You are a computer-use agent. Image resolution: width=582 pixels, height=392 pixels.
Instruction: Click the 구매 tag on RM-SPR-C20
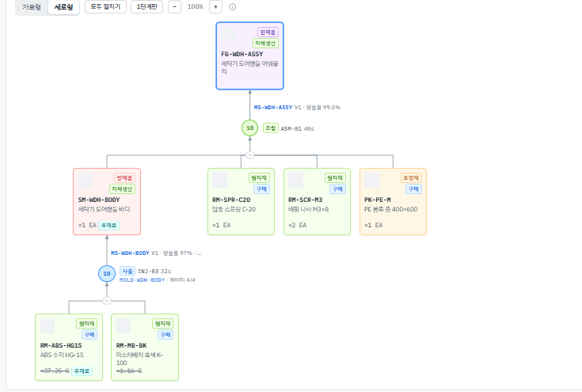tap(261, 189)
